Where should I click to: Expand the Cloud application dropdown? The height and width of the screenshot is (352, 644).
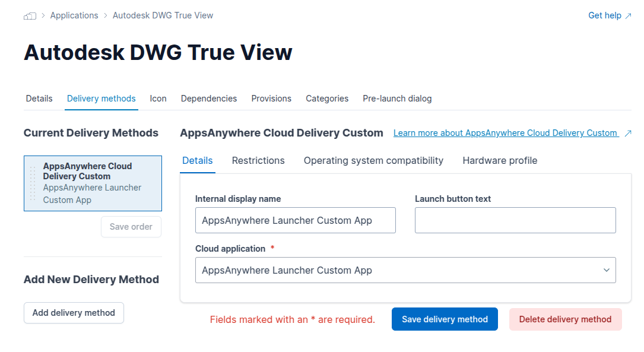click(606, 270)
